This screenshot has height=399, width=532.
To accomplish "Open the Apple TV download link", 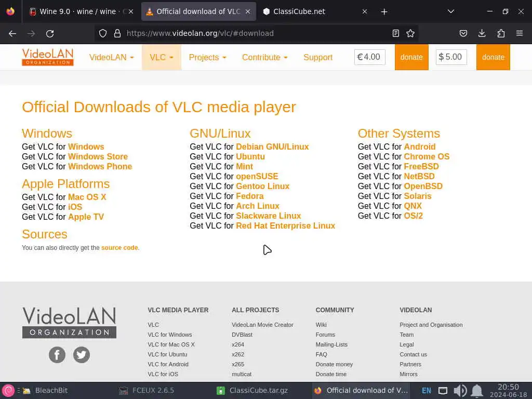I will click(x=86, y=217).
